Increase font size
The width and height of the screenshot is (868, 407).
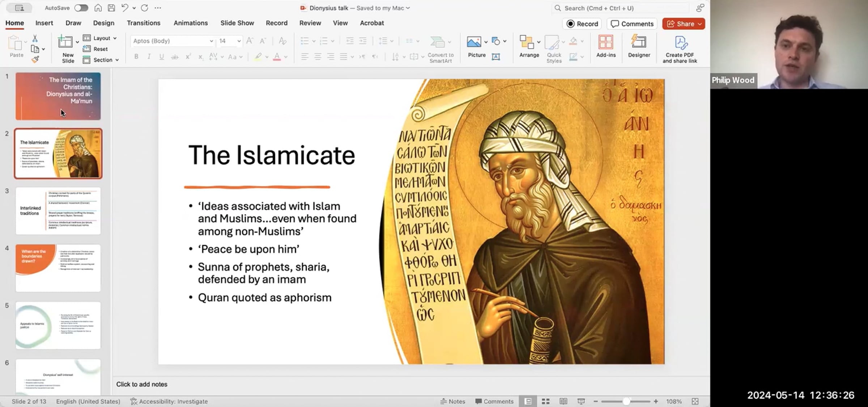[x=250, y=41]
